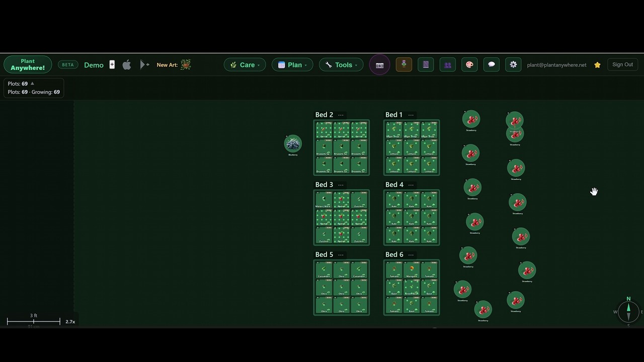Expand the Care dropdown menu
The width and height of the screenshot is (644, 362).
point(245,64)
